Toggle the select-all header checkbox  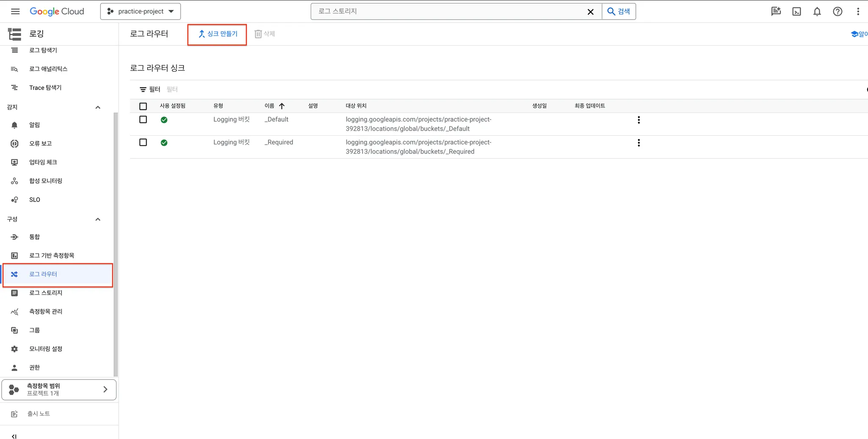pyautogui.click(x=143, y=106)
